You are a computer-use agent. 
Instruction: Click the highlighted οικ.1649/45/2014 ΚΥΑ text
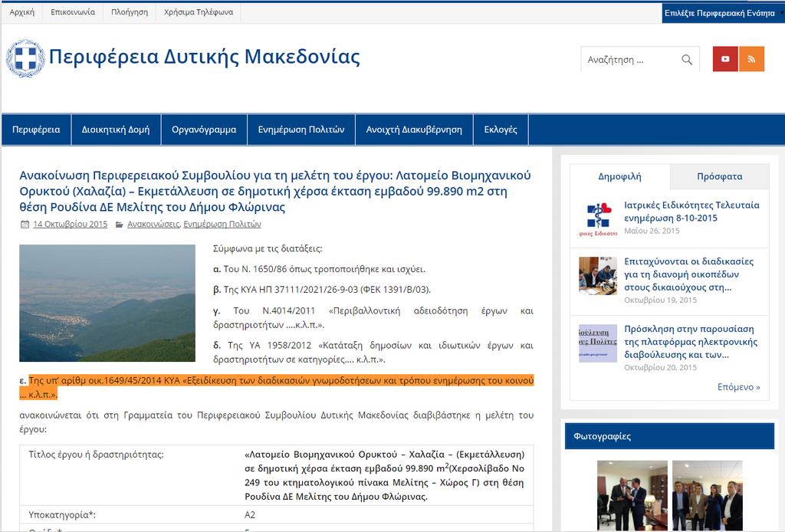click(276, 387)
